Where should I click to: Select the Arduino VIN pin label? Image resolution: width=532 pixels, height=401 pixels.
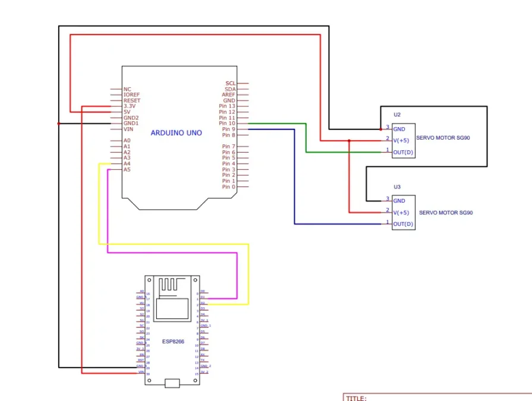click(x=128, y=129)
